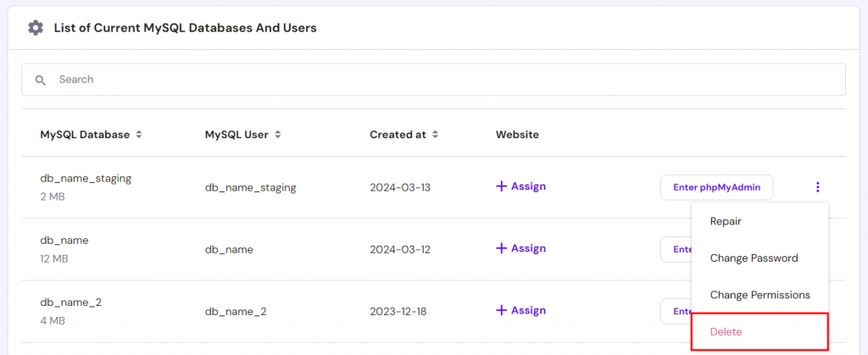Open the three-dot menu for db_name_staging
Screen dimensions: 868x355
[x=817, y=187]
